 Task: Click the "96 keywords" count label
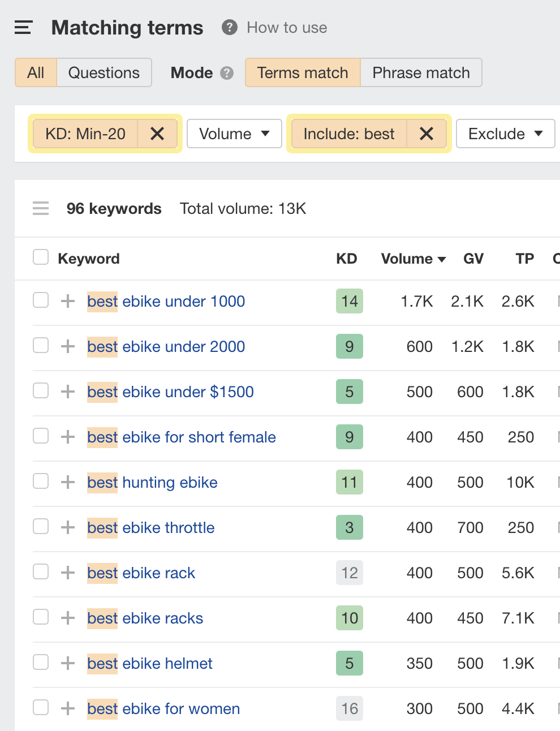point(114,208)
